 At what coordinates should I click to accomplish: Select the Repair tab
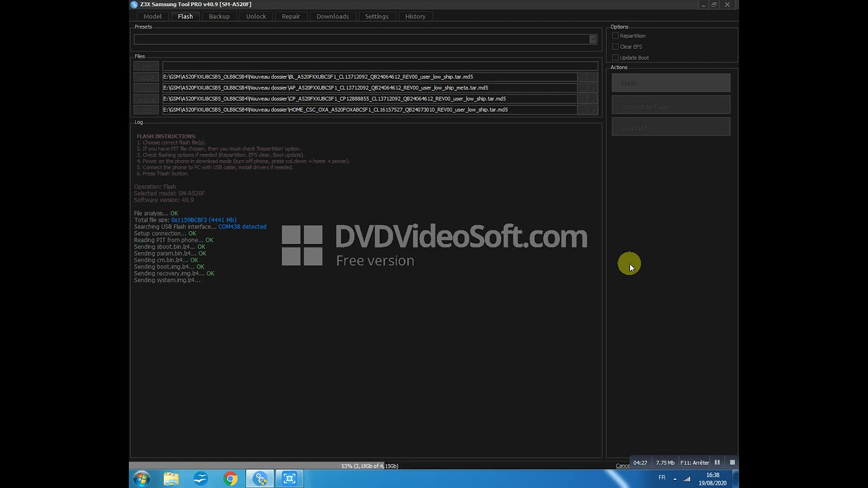(291, 16)
